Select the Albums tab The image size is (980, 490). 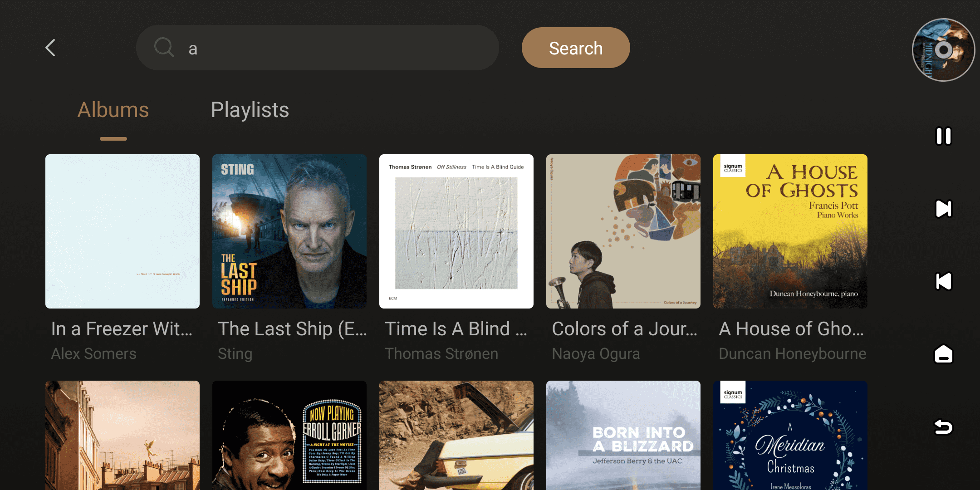click(x=113, y=110)
